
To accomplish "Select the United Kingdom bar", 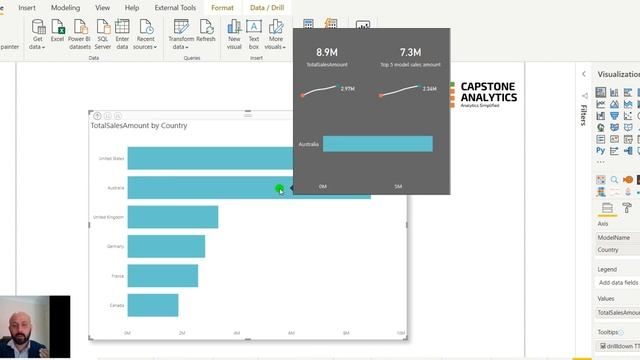I will tap(173, 217).
